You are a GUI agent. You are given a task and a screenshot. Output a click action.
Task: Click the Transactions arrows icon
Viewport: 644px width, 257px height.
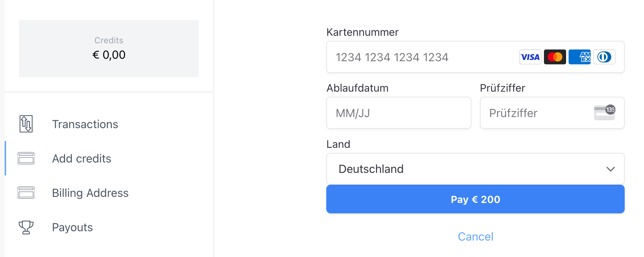(26, 124)
